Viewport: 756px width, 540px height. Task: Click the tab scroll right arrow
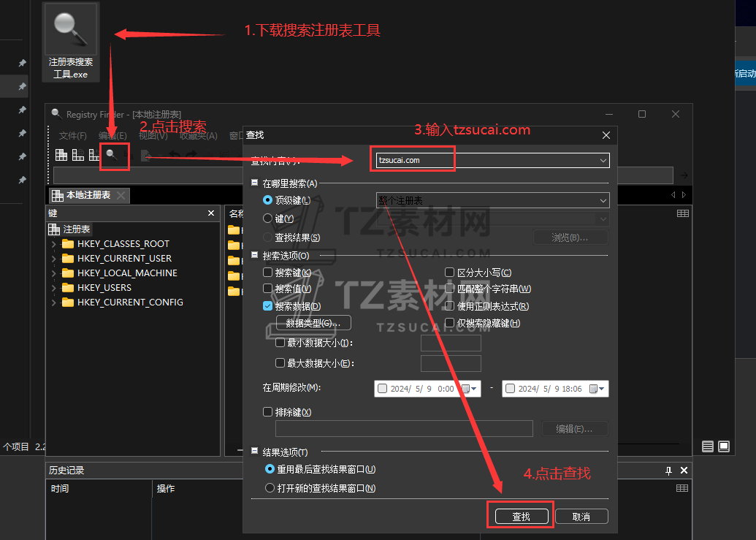(684, 195)
